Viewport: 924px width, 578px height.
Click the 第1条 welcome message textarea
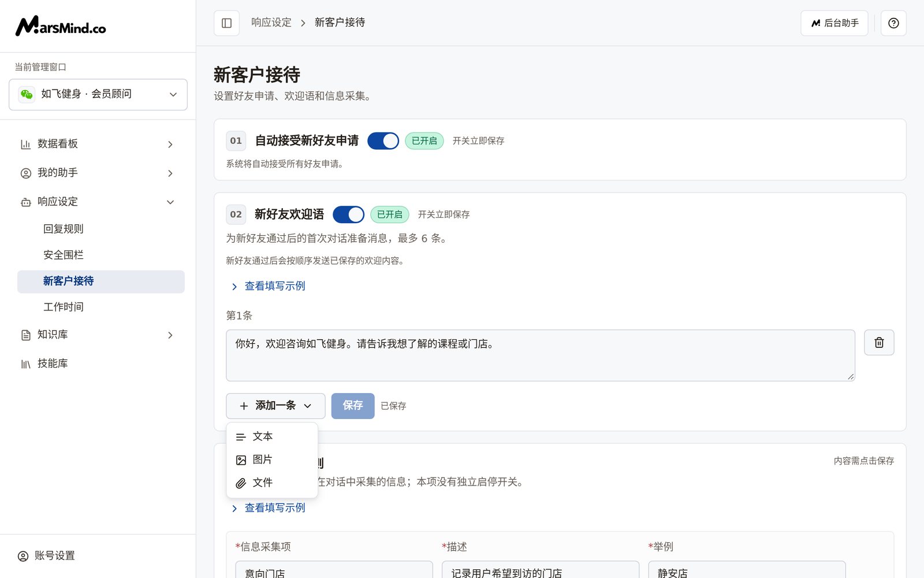(x=541, y=355)
